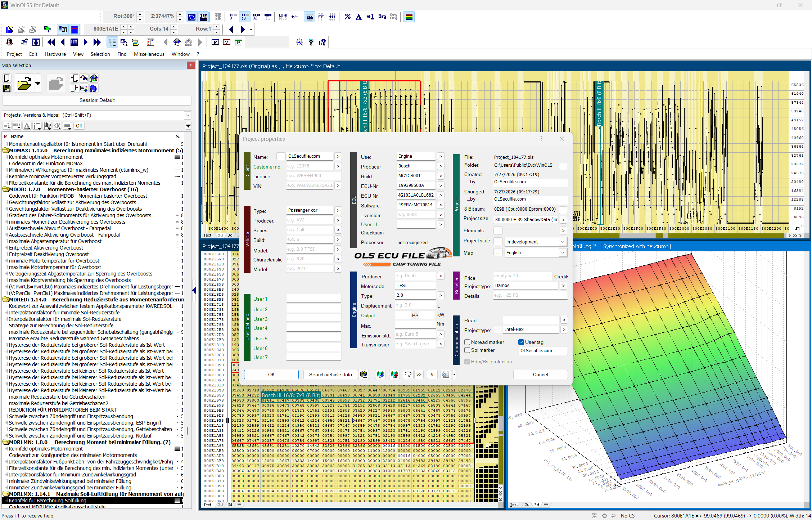Click the settings document icon in the dialog

446,375
